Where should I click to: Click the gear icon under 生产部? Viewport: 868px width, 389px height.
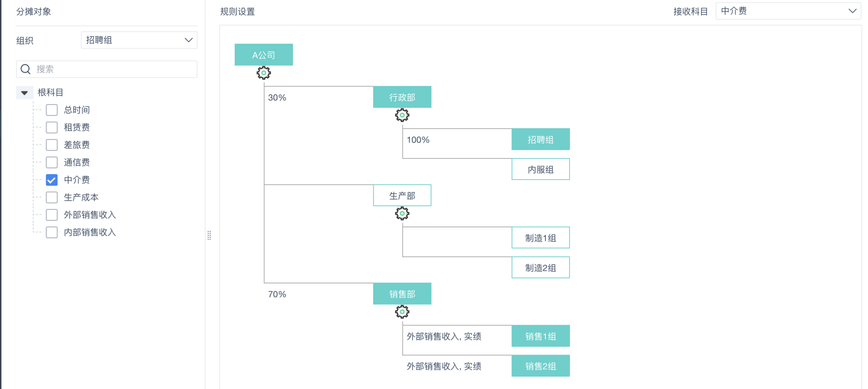(402, 214)
